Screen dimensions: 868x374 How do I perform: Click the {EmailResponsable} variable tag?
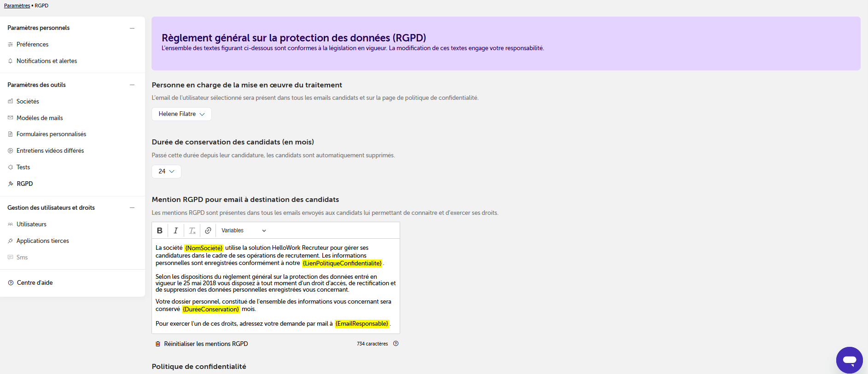click(x=362, y=324)
